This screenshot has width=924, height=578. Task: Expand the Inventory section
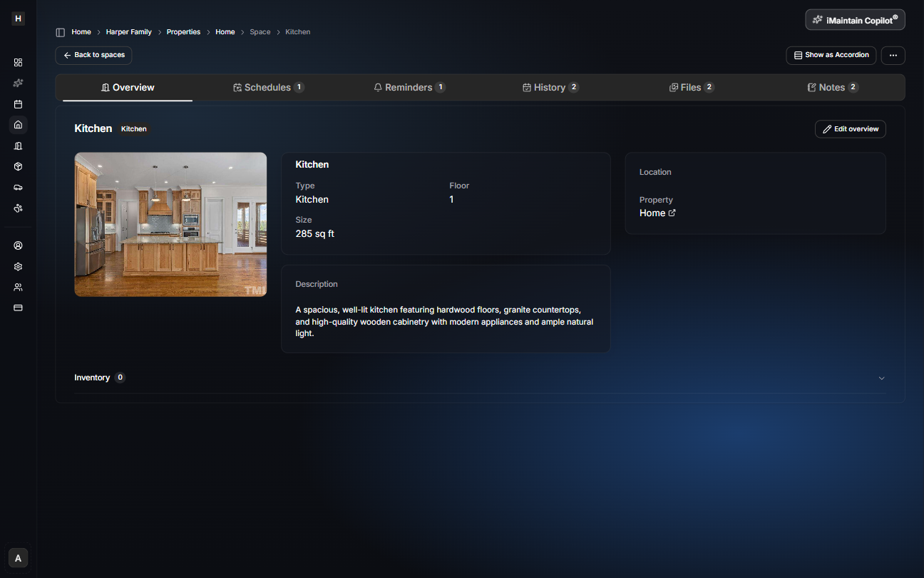click(x=881, y=377)
